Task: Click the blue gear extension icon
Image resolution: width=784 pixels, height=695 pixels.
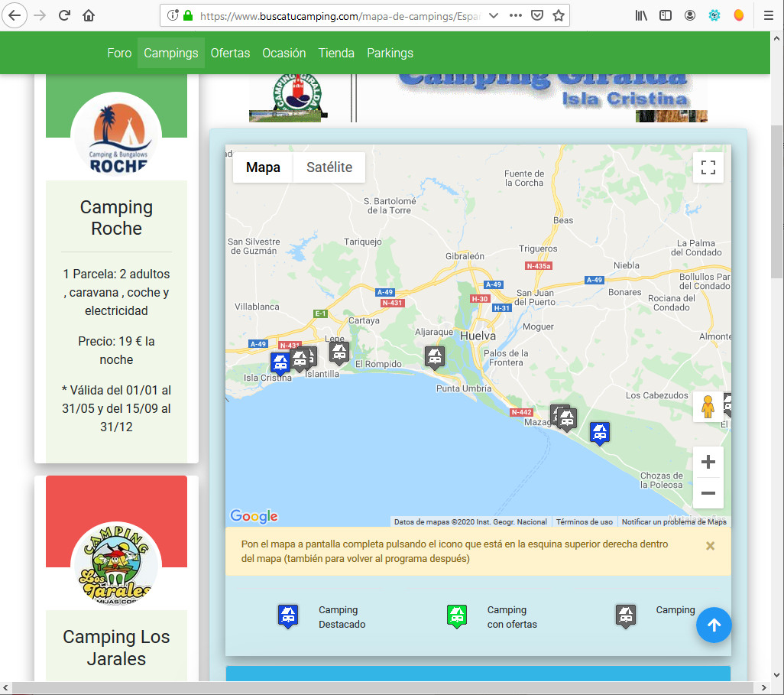Action: (x=714, y=15)
